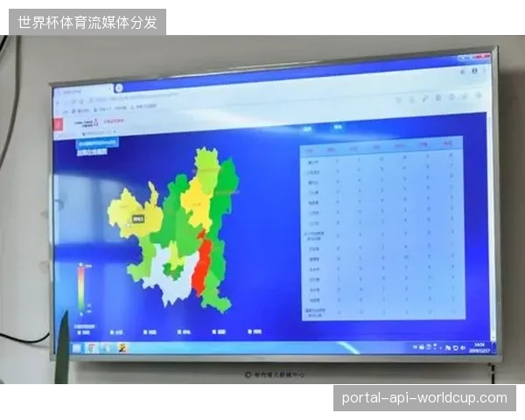Viewport: 525px width, 420px height.
Task: Open the yellow cartoon icon on the taskbar
Action: coord(122,348)
